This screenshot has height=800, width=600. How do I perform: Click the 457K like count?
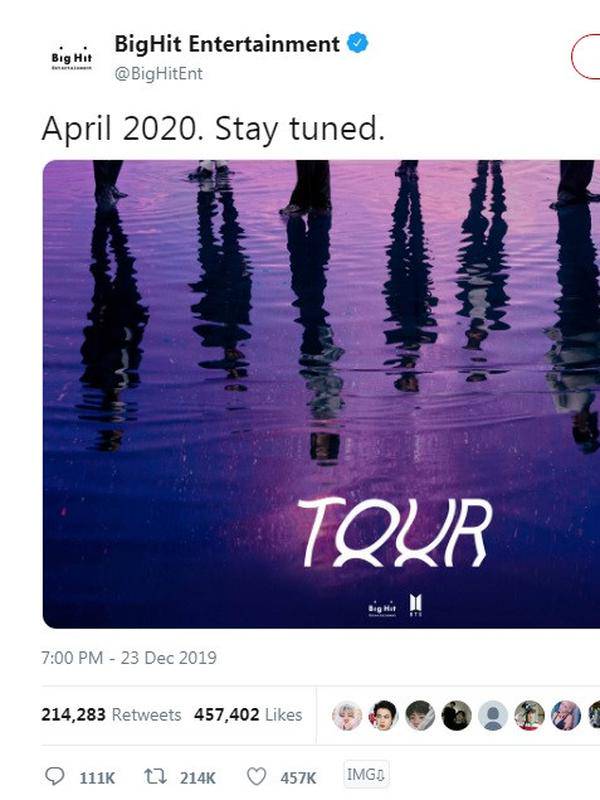point(298,777)
